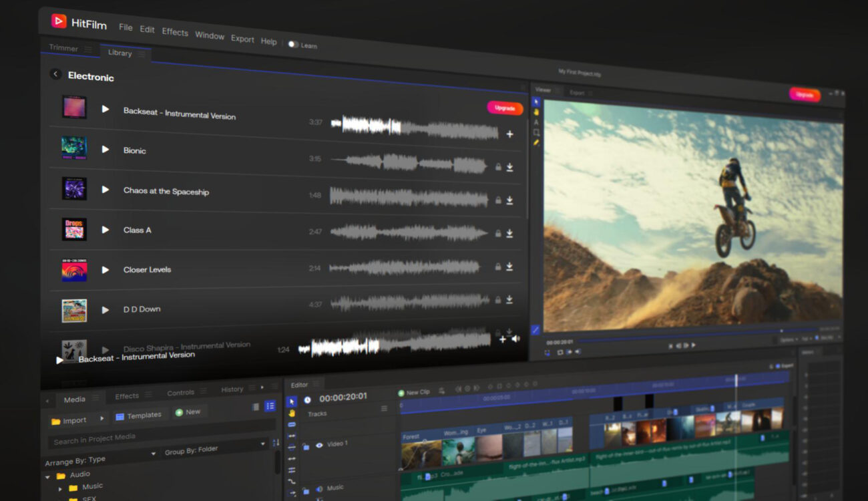Show more panel tabs after History
The height and width of the screenshot is (501, 868).
[x=262, y=387]
